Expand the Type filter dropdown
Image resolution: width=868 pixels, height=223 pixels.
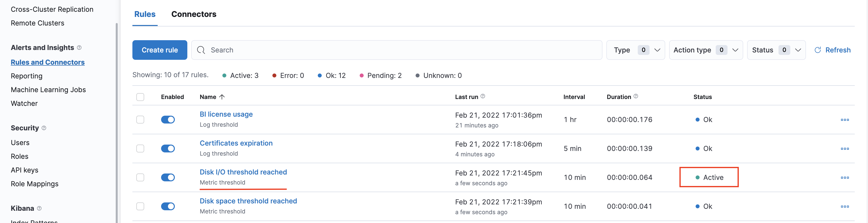point(636,50)
